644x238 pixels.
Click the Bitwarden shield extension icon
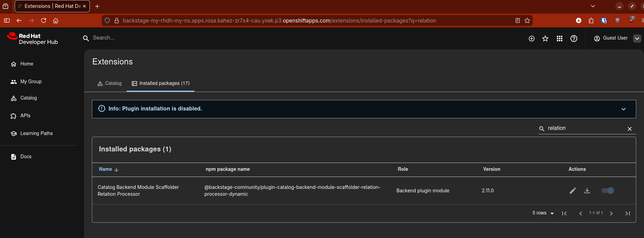(x=604, y=20)
